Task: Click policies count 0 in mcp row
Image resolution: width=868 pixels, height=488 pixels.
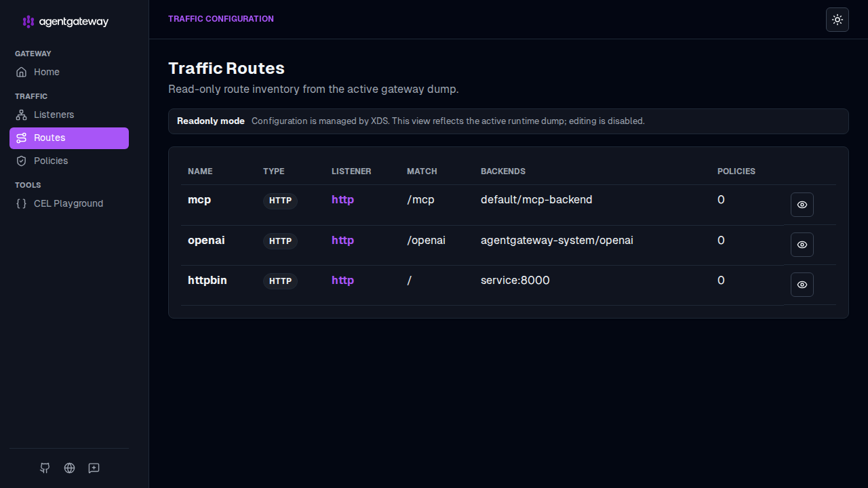Action: click(721, 200)
